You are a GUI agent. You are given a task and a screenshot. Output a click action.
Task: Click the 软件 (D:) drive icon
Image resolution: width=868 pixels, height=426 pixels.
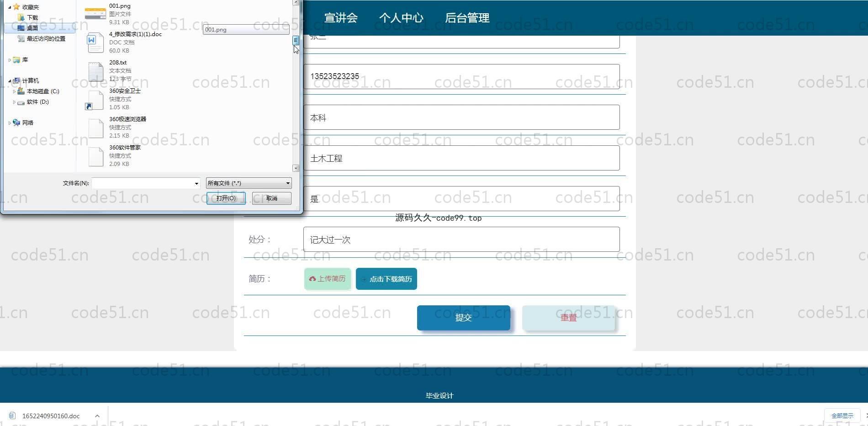coord(21,102)
